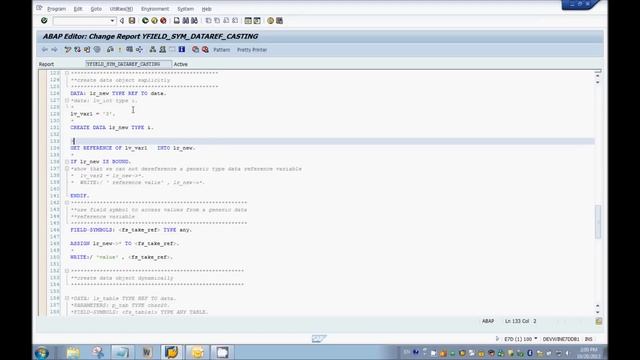Click the volume speaker icon in the system tray
This screenshot has width=640, height=360.
point(567,353)
